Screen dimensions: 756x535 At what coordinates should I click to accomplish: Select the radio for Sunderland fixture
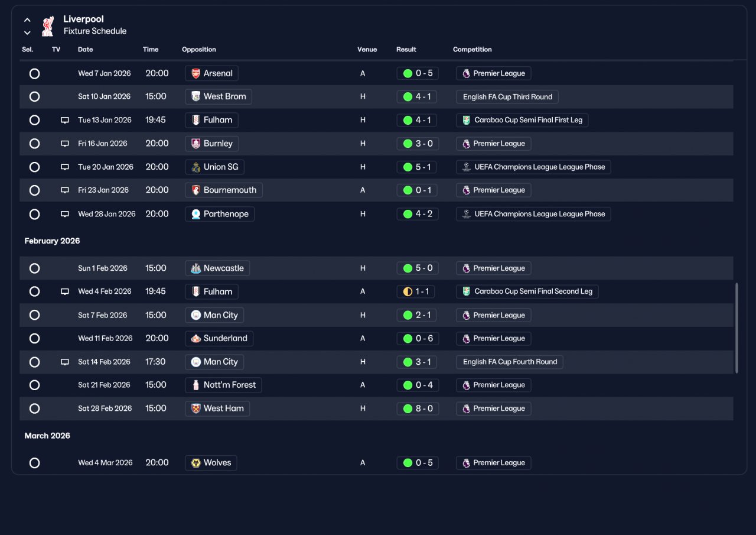click(34, 339)
